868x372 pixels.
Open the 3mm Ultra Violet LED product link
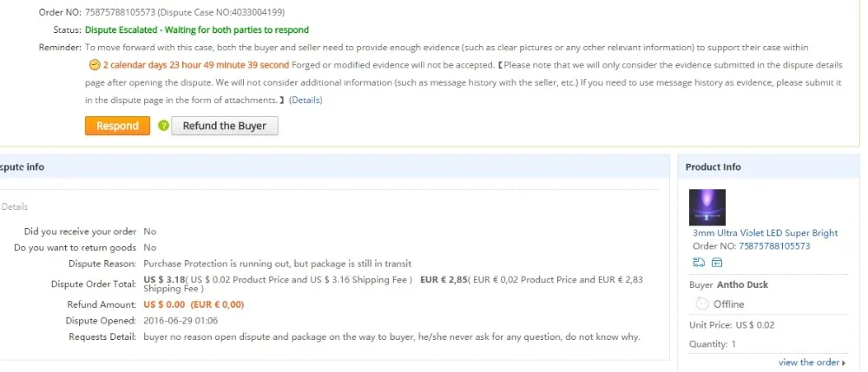pos(765,233)
